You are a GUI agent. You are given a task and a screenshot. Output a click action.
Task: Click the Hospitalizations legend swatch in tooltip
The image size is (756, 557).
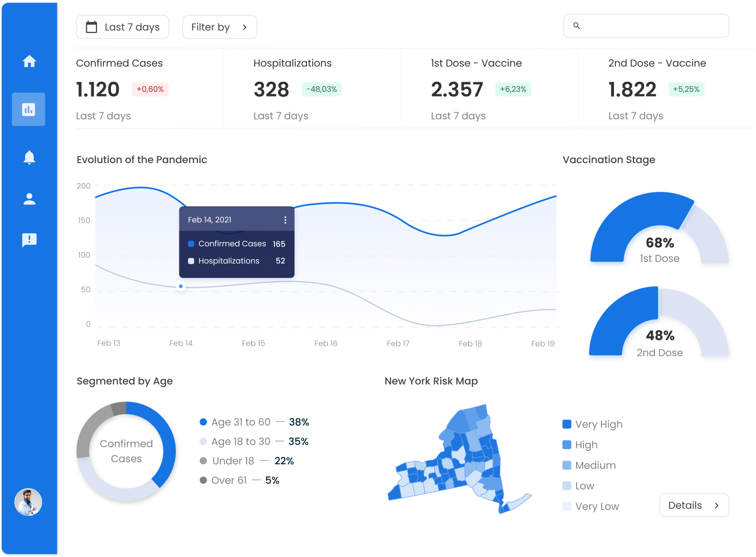[x=191, y=261]
